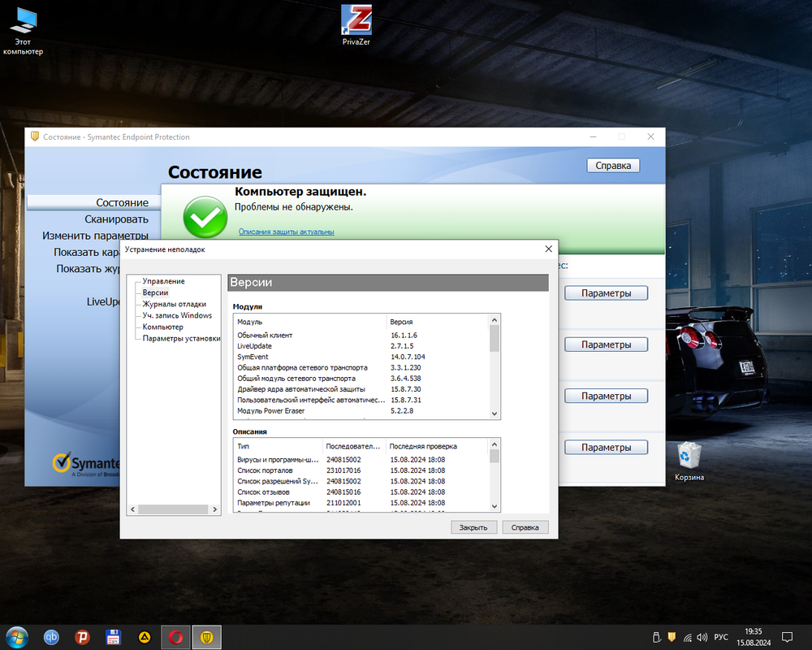Select the 'SymEvent' module row
812x650 pixels.
361,357
